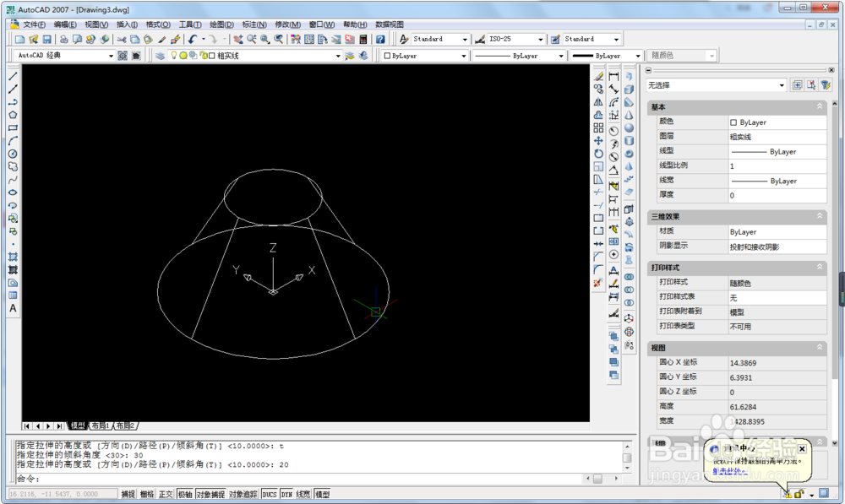Click the Mirror modify tool
845x504 pixels.
[x=599, y=102]
